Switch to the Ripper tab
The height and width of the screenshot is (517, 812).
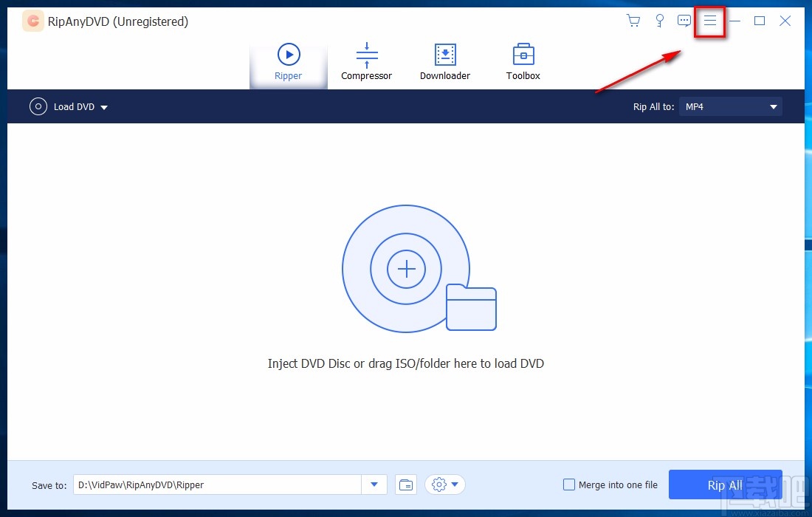289,61
